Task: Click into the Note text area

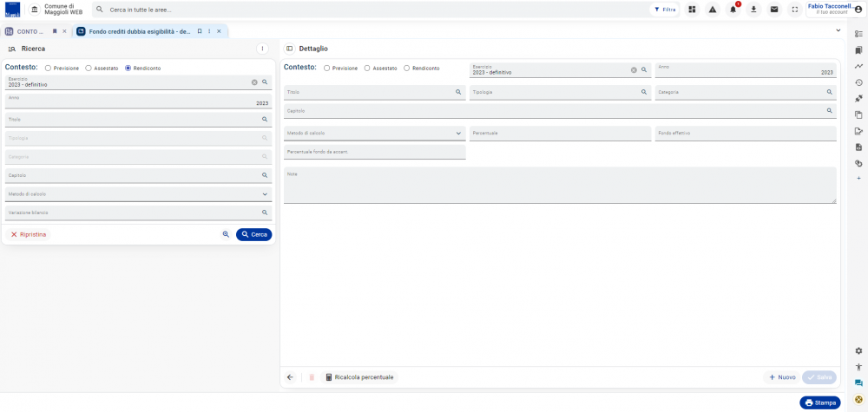Action: coord(560,186)
